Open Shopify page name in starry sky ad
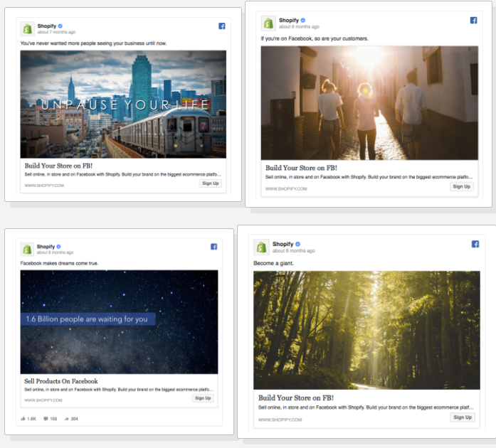Image resolution: width=496 pixels, height=448 pixels. [46, 247]
